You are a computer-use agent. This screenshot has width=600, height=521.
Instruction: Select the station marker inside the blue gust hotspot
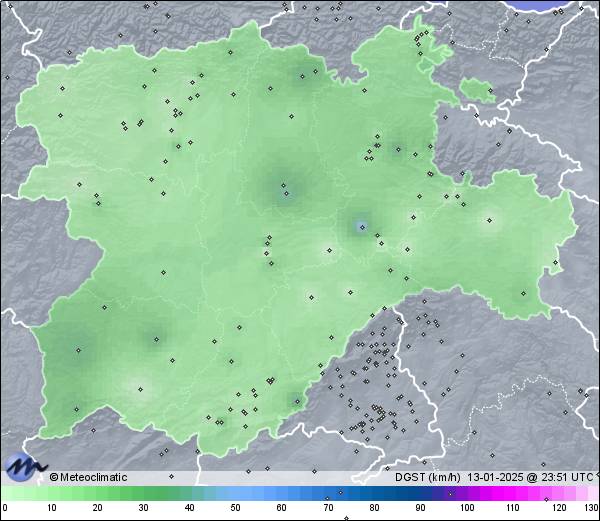point(362,227)
